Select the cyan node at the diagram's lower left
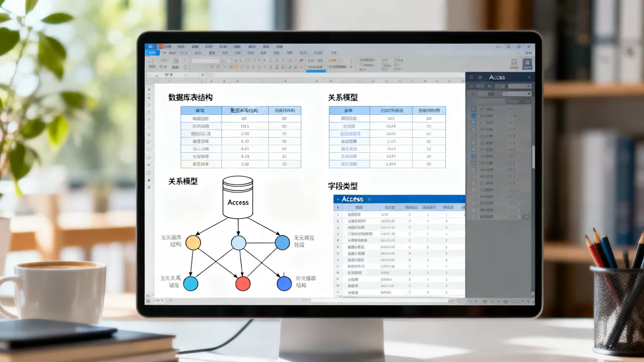This screenshot has width=644, height=362. 191,284
